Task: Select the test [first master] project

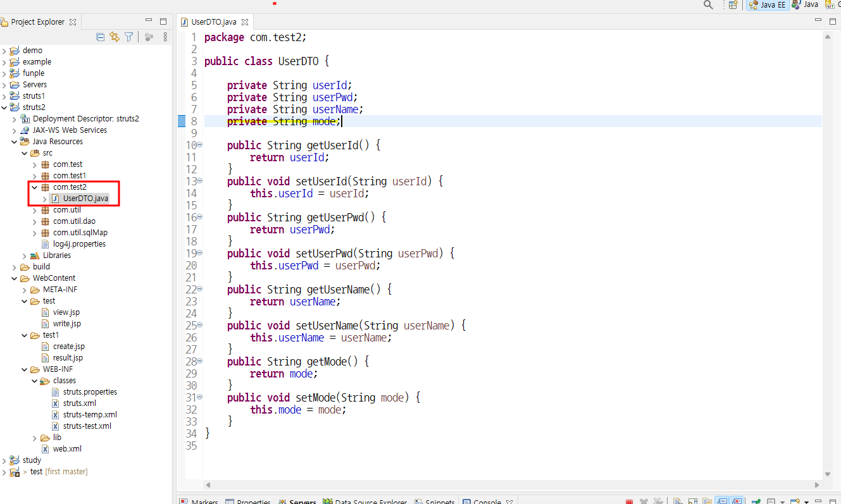Action: coord(58,472)
